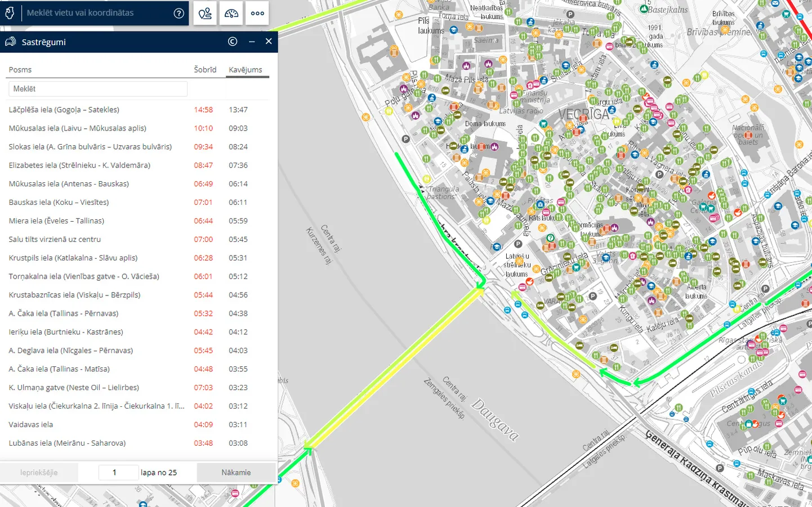Viewport: 812px width, 507px height.
Task: Select A. Čaka iela (Tallinas - Pērnavas)
Action: click(x=139, y=313)
